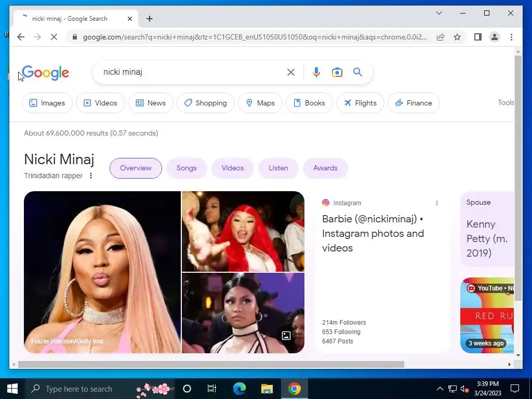
Task: Filter results by Maps
Action: (x=260, y=103)
